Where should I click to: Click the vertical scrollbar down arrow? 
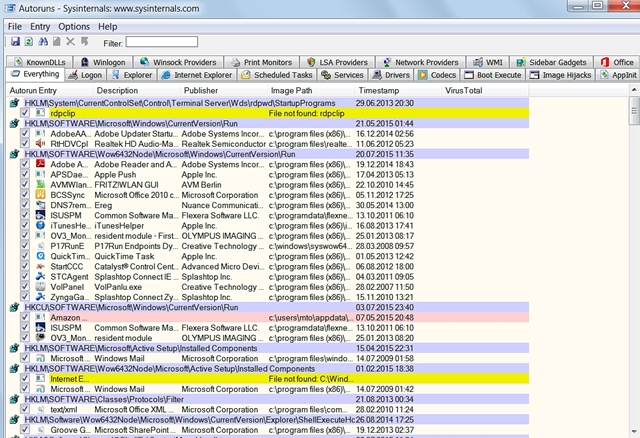634,431
